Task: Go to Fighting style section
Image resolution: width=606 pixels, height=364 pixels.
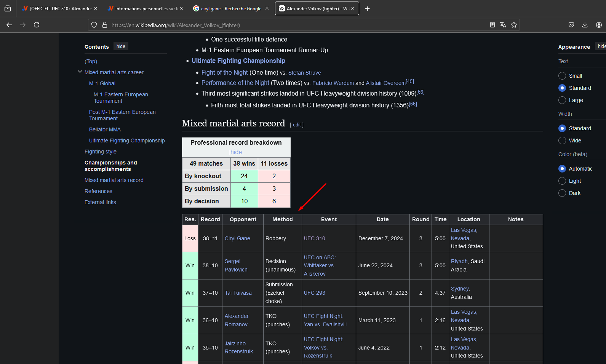Action: point(101,152)
